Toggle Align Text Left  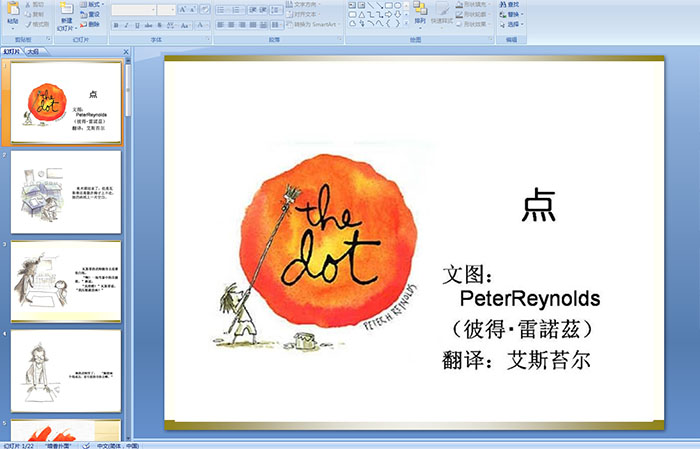(221, 25)
